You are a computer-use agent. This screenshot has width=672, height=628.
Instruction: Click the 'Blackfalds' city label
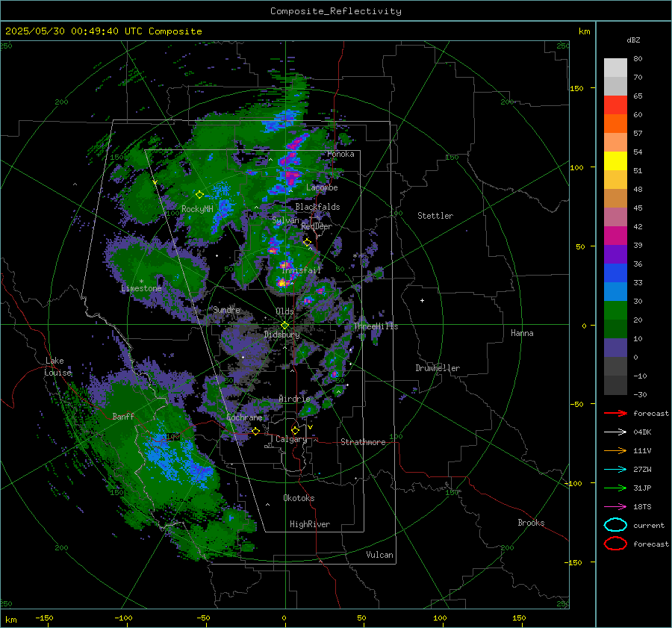tap(317, 207)
